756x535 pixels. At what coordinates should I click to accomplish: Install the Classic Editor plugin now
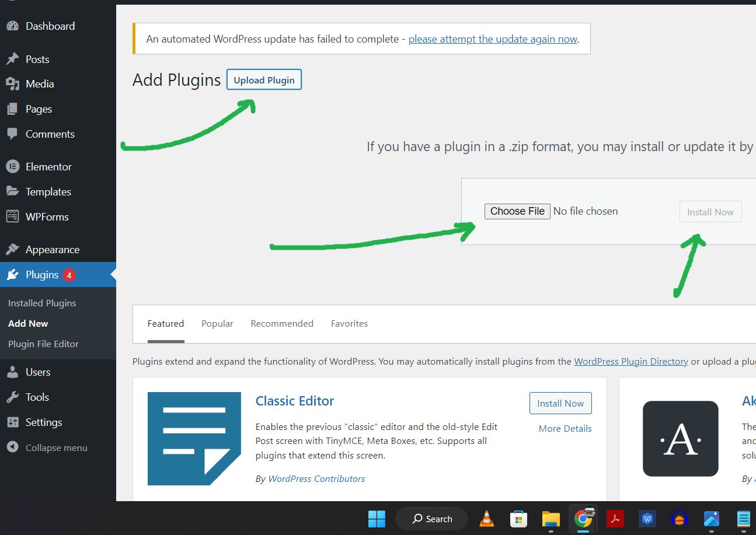coord(560,403)
